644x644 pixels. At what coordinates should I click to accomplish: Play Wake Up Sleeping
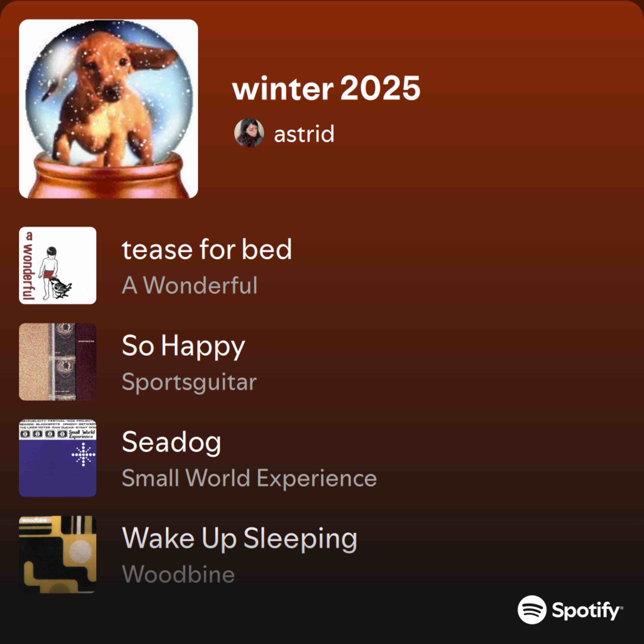point(239,539)
